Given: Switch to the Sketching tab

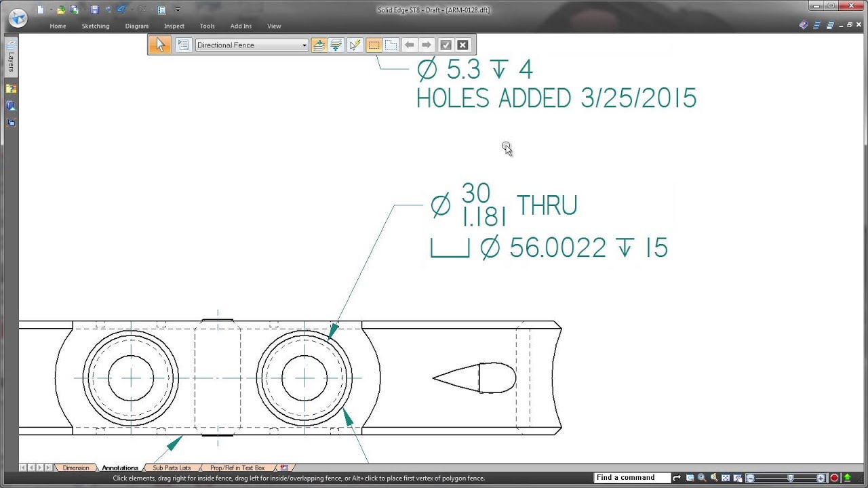Looking at the screenshot, I should (x=96, y=26).
